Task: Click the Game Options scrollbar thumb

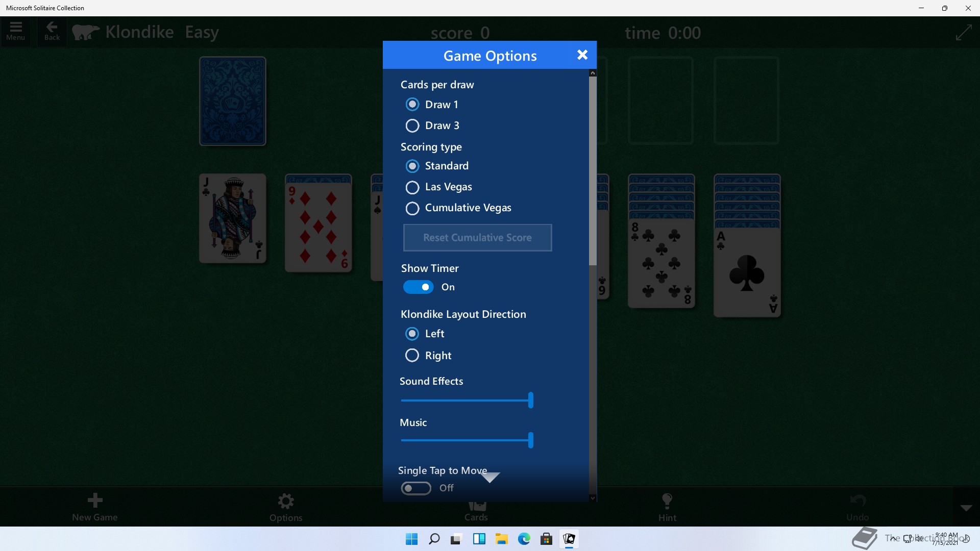Action: click(593, 171)
